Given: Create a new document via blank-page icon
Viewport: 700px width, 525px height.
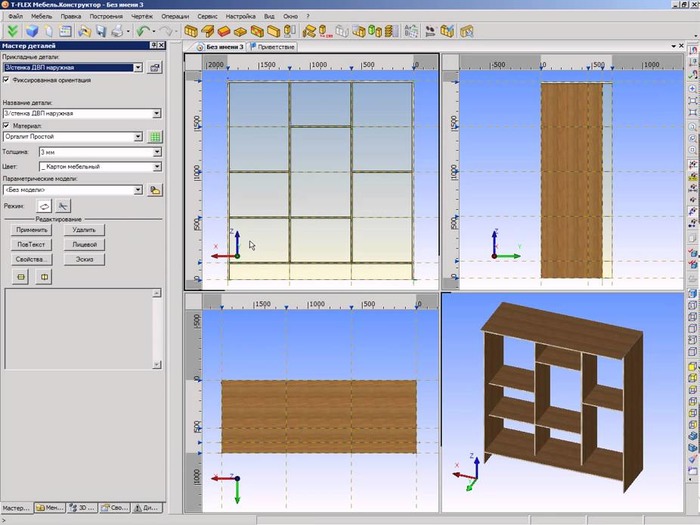Looking at the screenshot, I should 49,31.
